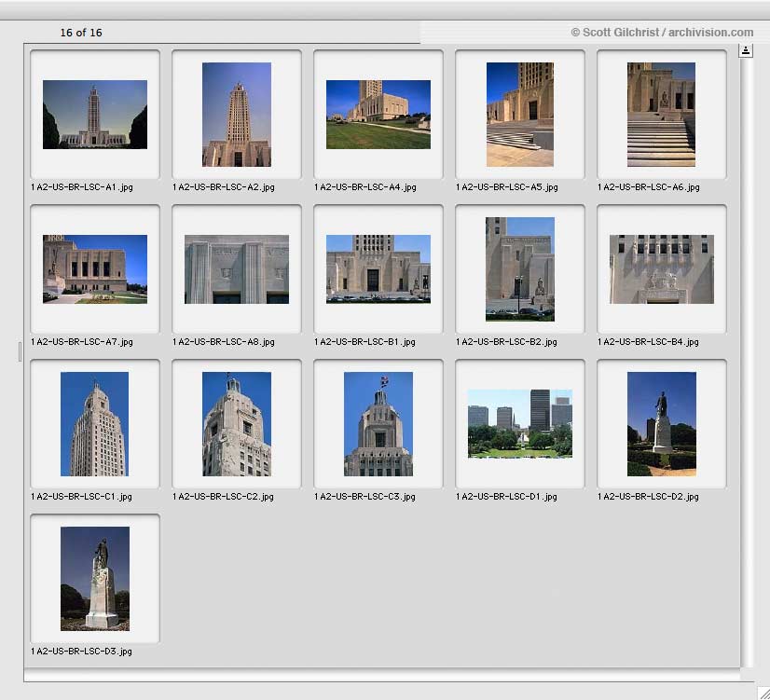
Task: Click the file name 1A2-US-BR-LSC-C3.jpg
Action: [x=364, y=496]
